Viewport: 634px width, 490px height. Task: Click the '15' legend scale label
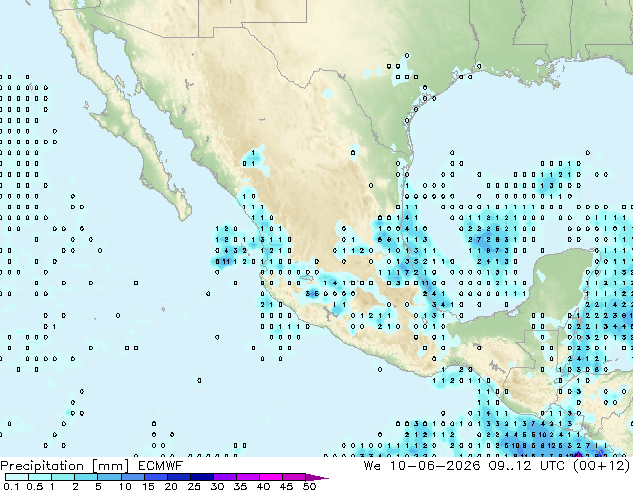[x=148, y=486]
